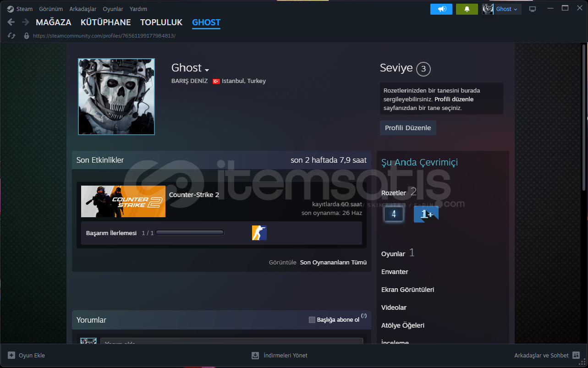Click the Seviye level heading
This screenshot has height=368, width=588.
click(396, 68)
